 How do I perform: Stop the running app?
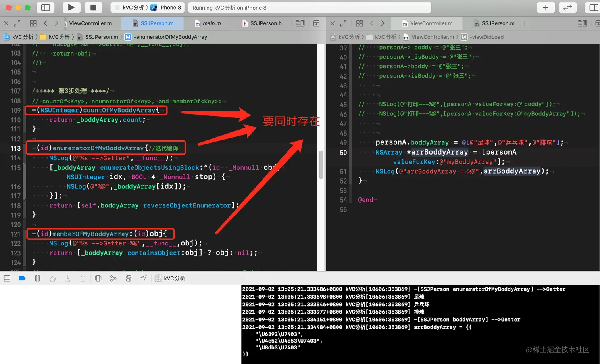pyautogui.click(x=93, y=7)
